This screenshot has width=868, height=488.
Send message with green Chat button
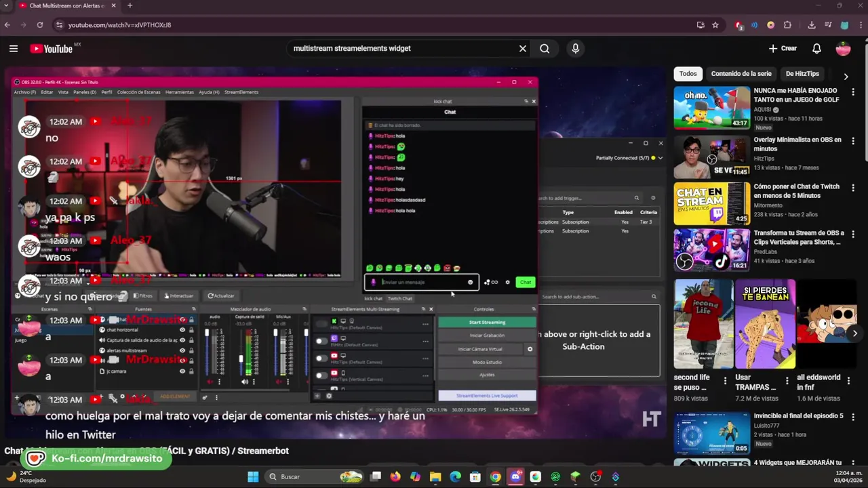click(526, 282)
